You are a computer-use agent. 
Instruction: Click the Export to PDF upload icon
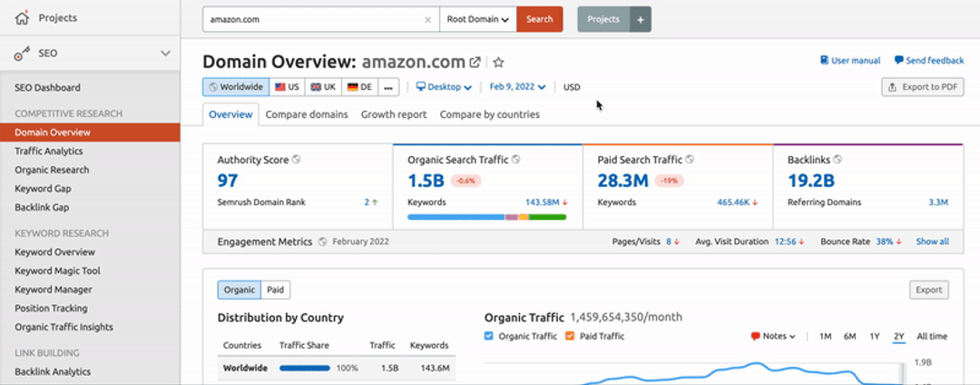893,87
